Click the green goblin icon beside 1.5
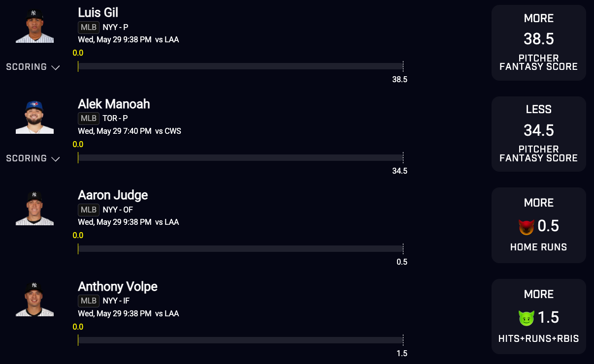 point(527,318)
